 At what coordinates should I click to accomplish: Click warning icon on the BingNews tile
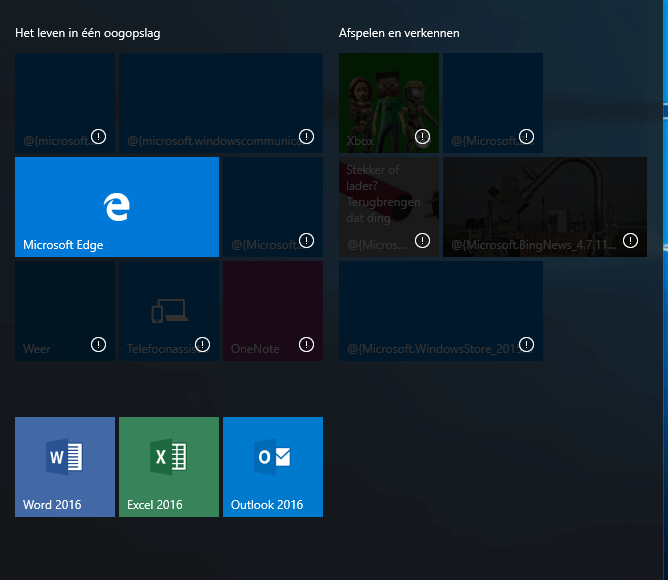click(631, 241)
